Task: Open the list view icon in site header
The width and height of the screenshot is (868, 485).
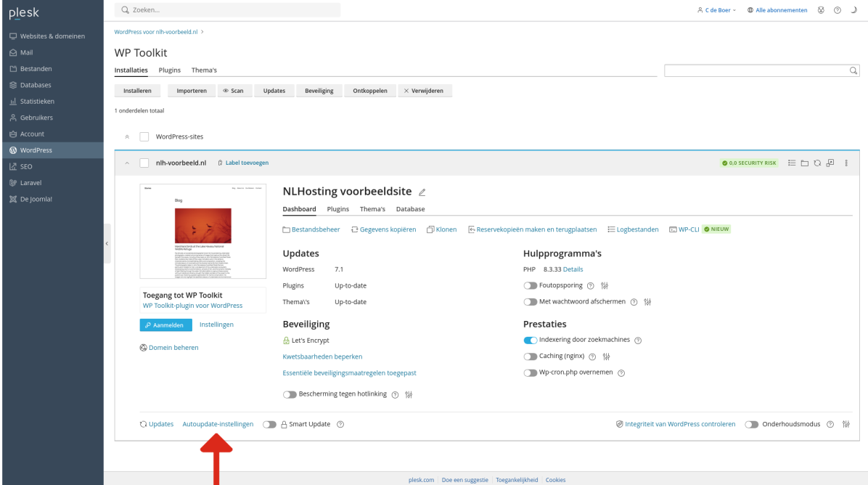Action: click(792, 163)
